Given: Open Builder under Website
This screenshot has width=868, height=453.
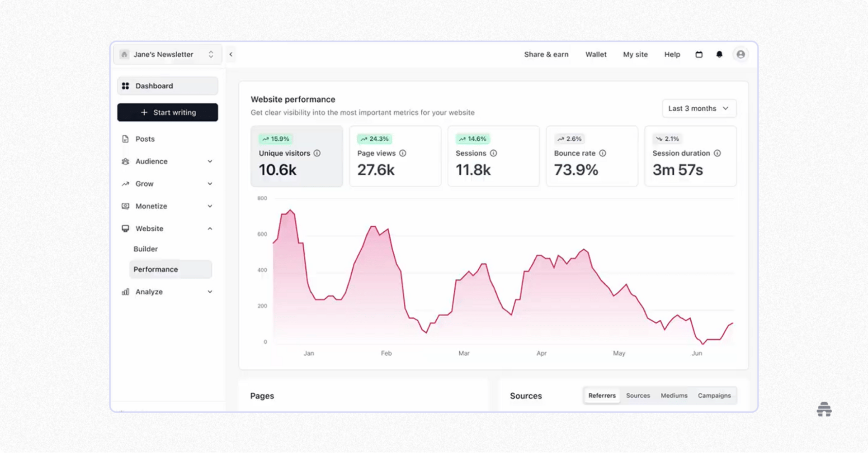Looking at the screenshot, I should (146, 249).
